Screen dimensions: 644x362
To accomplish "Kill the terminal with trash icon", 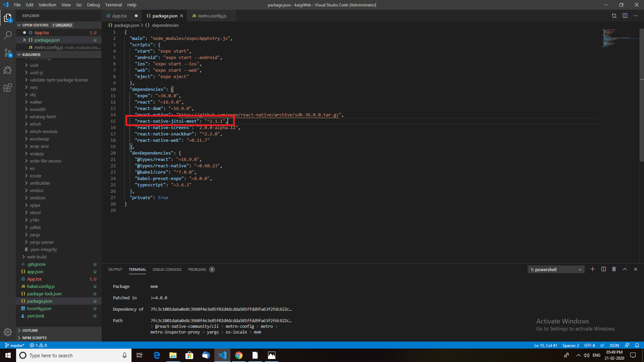I will 614,269.
